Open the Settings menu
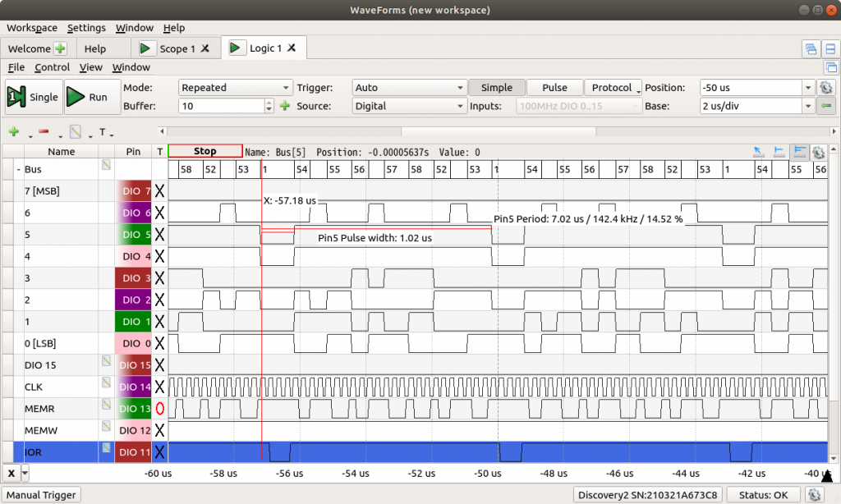 [x=86, y=28]
